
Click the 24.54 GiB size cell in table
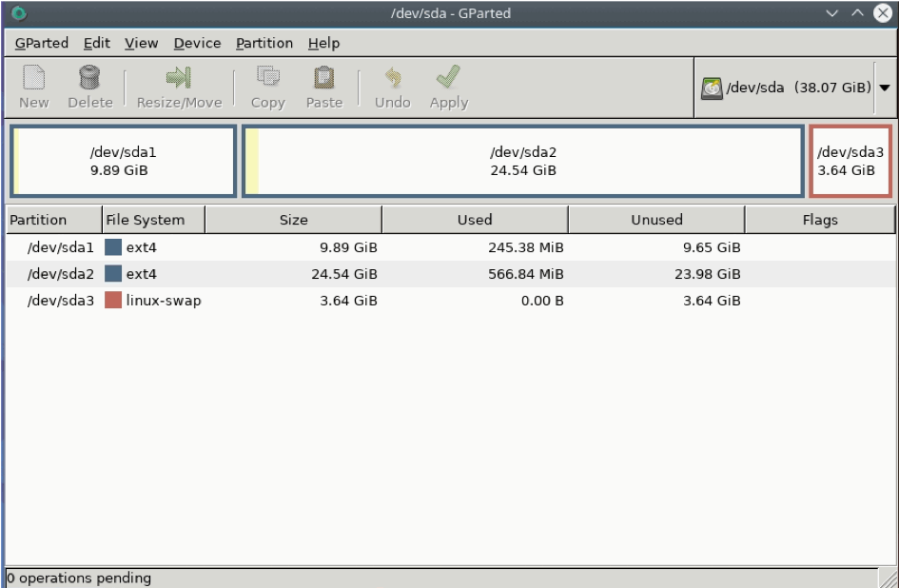pyautogui.click(x=344, y=274)
